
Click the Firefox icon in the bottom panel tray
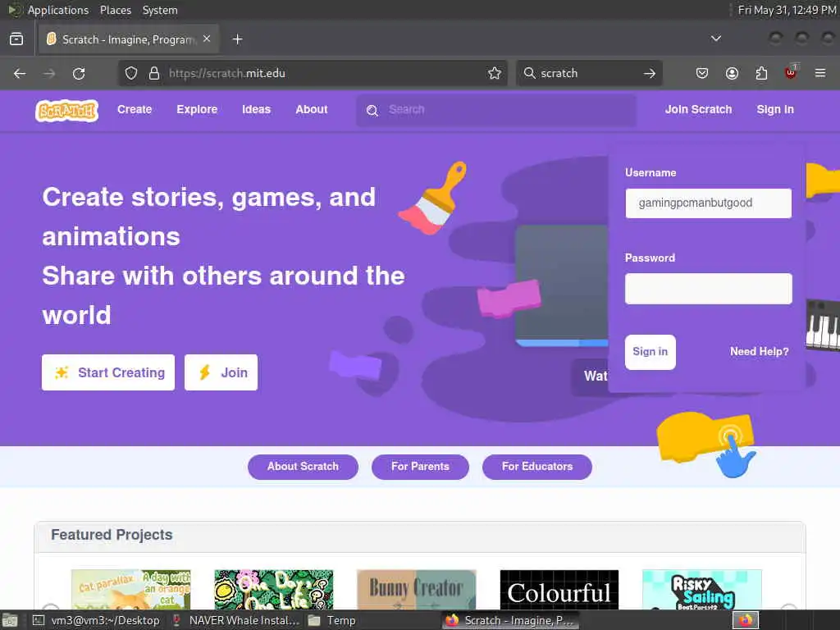(x=746, y=620)
